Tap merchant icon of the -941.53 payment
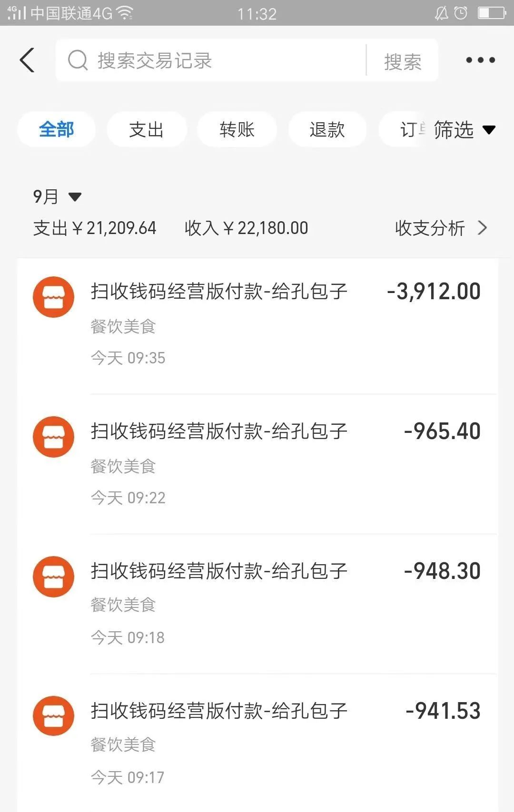The width and height of the screenshot is (514, 812). click(x=53, y=716)
